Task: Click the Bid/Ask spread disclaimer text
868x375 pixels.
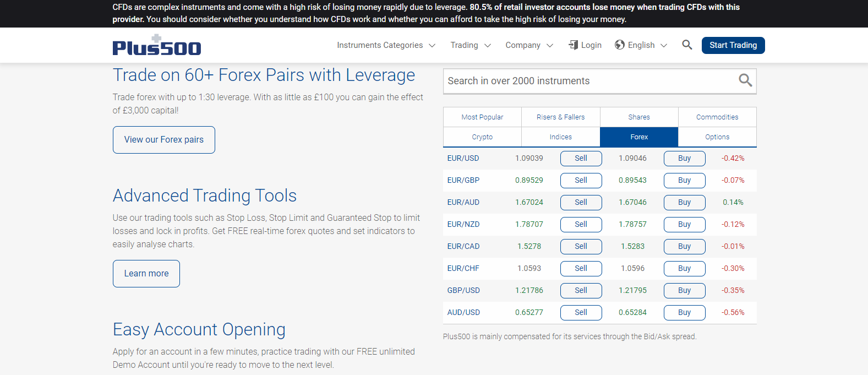Action: [x=570, y=336]
